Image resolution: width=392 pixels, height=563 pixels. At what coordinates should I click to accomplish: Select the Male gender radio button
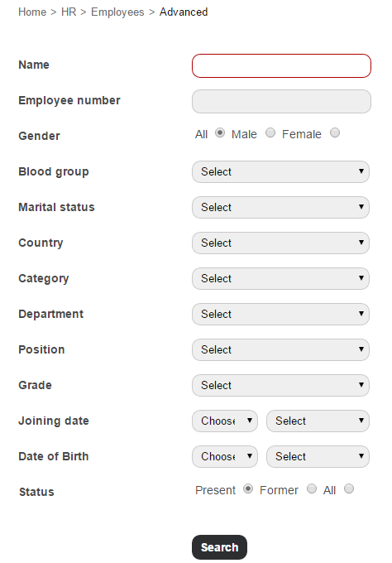[x=270, y=132]
